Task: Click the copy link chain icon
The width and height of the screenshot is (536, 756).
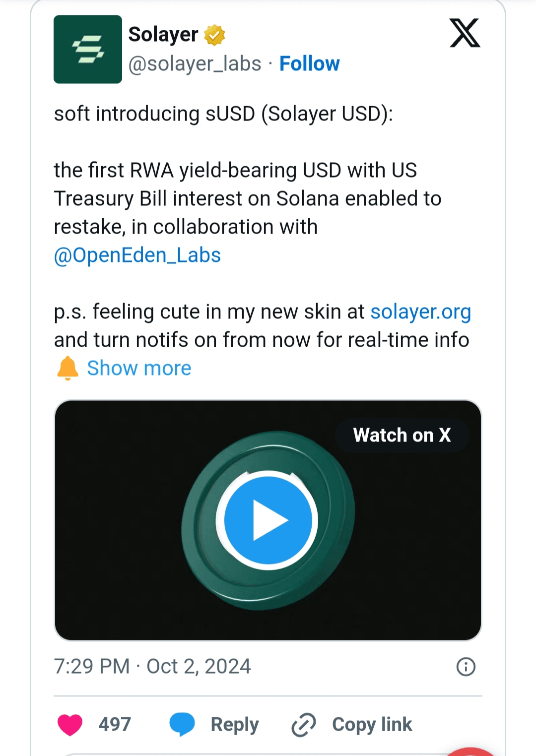Action: [x=304, y=725]
